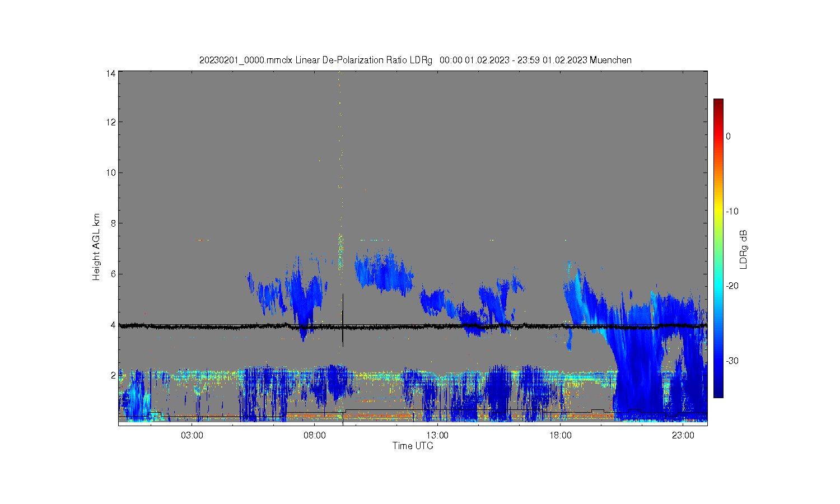840x504 pixels.
Task: Click the blue cloud patch near 11:00 at 6 km
Action: coord(384,272)
